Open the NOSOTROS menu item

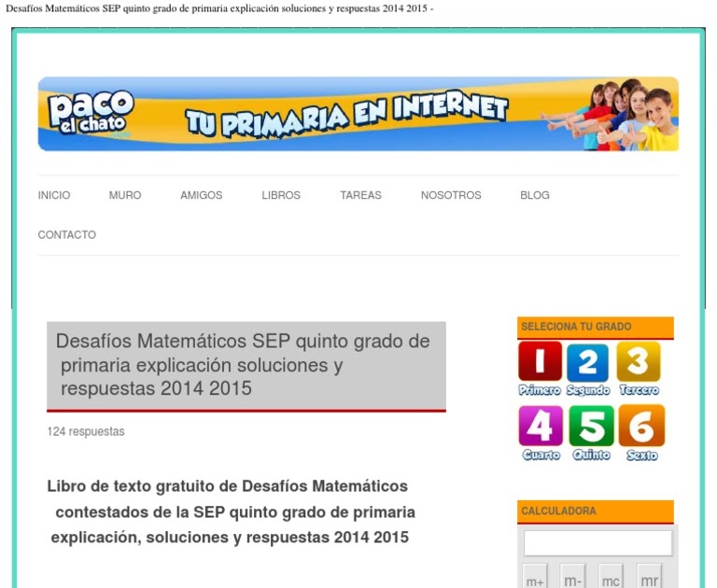(451, 195)
